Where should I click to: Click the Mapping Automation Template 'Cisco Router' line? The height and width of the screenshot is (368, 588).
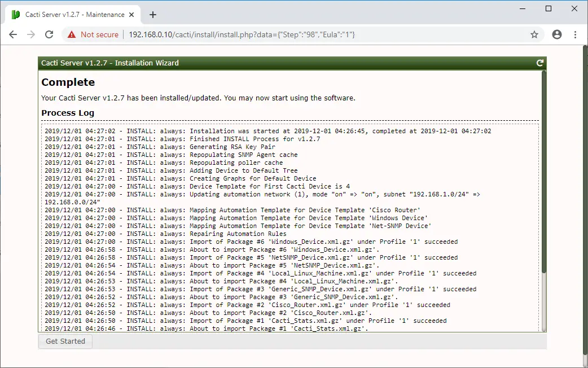tap(232, 210)
